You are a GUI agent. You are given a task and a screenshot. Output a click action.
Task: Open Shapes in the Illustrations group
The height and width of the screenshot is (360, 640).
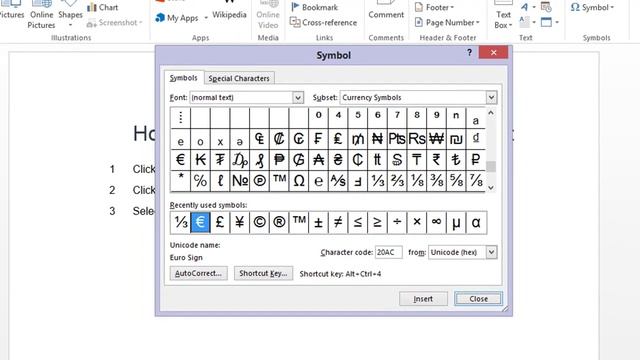coord(70,14)
